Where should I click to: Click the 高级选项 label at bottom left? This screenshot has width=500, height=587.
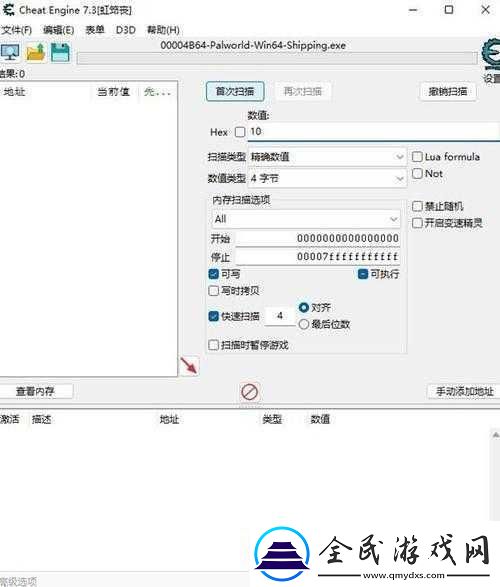coord(18,581)
